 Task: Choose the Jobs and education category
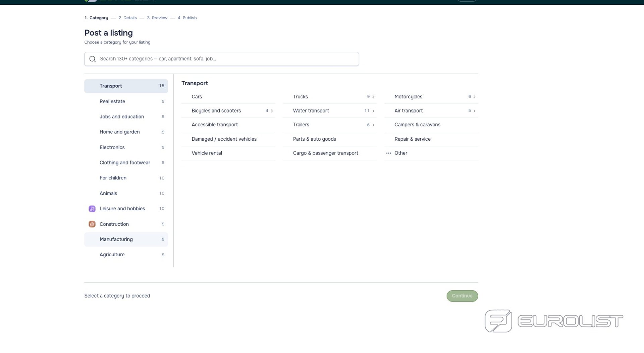(x=126, y=117)
